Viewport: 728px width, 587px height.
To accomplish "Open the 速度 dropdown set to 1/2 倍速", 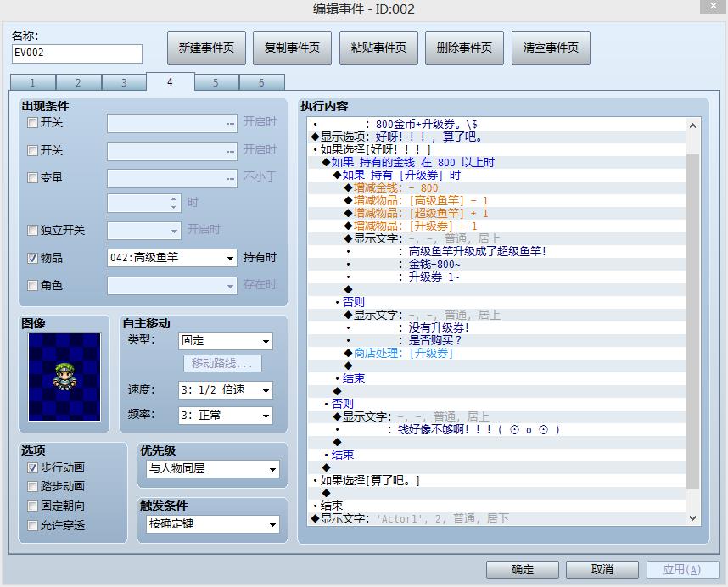I will [x=225, y=390].
